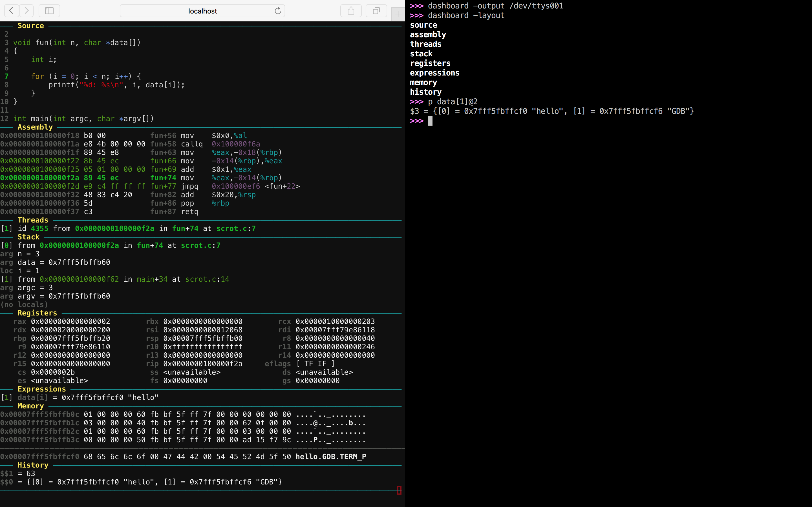This screenshot has width=812, height=507.
Task: Click the terminal prompt cursor
Action: pyautogui.click(x=430, y=121)
